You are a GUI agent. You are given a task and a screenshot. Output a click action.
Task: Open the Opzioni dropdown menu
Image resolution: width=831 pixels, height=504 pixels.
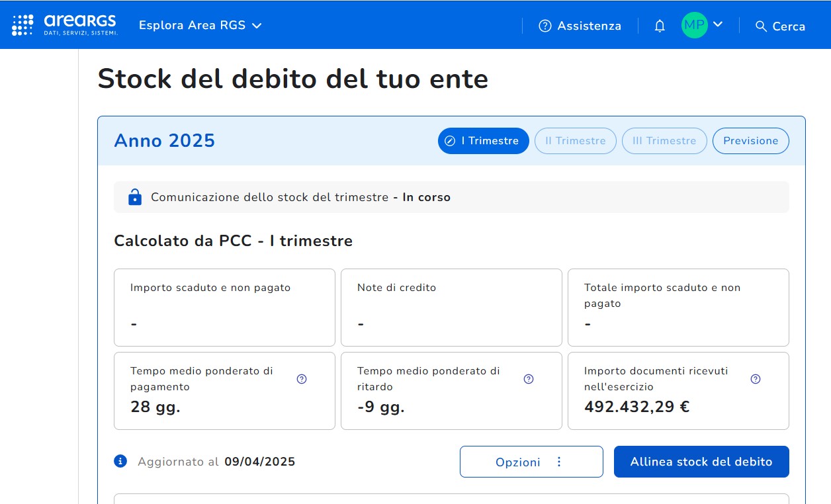point(531,462)
